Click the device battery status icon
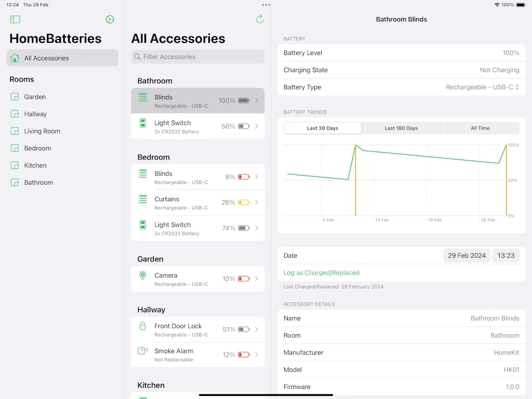 tap(521, 5)
